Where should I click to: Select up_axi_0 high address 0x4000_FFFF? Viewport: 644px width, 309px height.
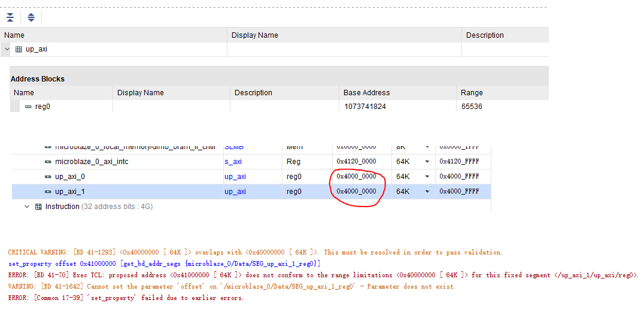point(459,177)
